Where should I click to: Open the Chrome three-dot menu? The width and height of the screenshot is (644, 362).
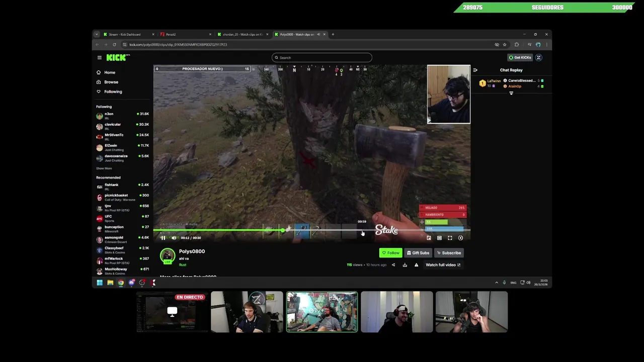tap(547, 45)
